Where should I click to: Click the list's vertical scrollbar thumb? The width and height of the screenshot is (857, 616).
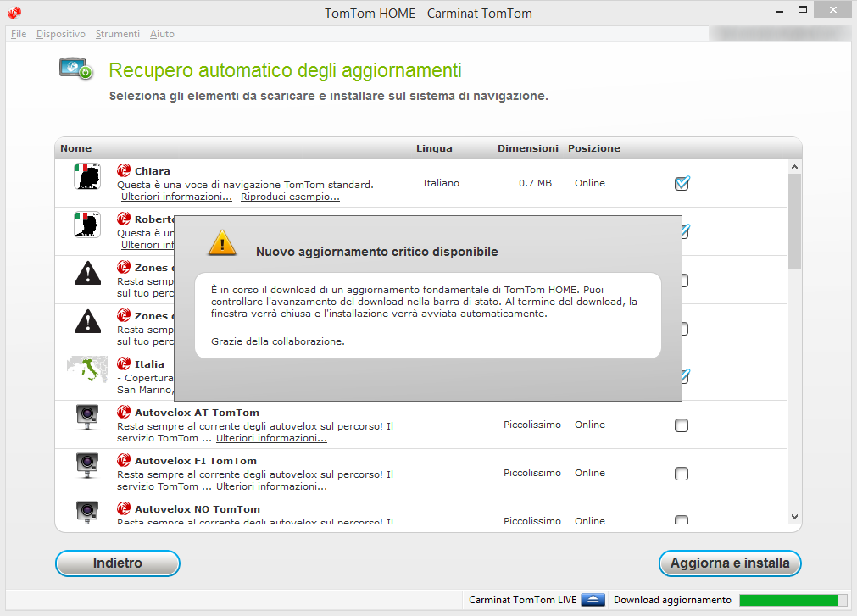pos(794,221)
